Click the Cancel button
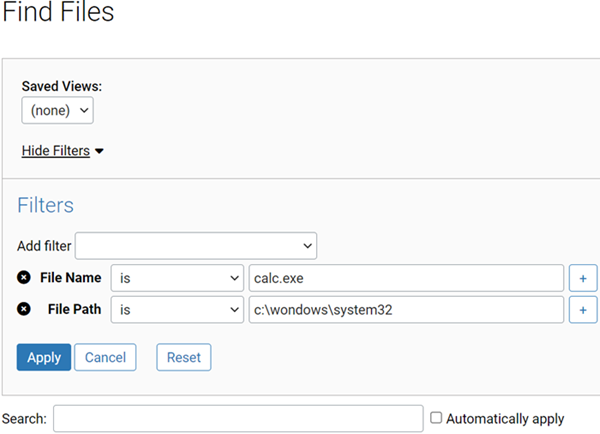The width and height of the screenshot is (600, 434). tap(105, 357)
